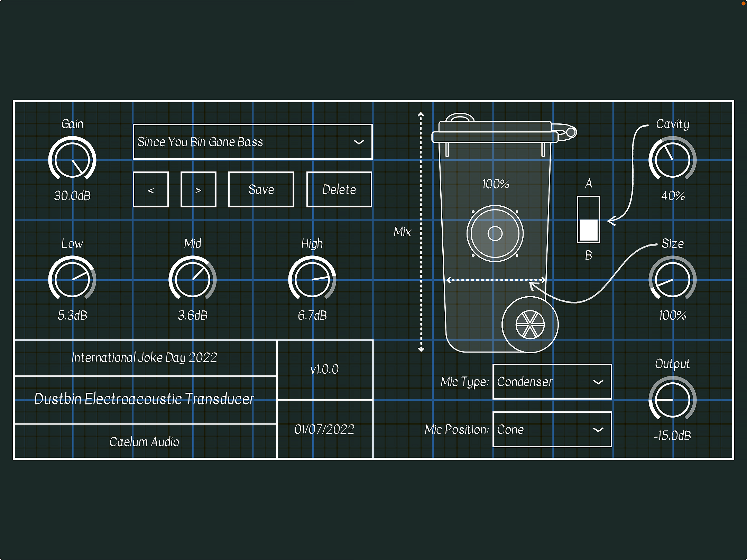This screenshot has width=747, height=560.
Task: Click the dustbin wheel icon
Action: (530, 325)
